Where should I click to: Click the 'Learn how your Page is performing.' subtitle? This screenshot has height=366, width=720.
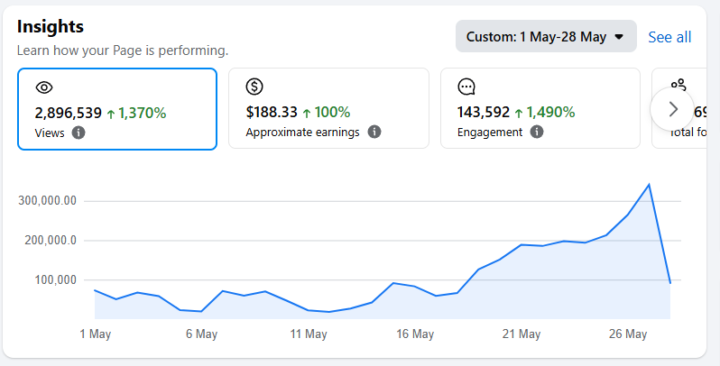point(123,51)
